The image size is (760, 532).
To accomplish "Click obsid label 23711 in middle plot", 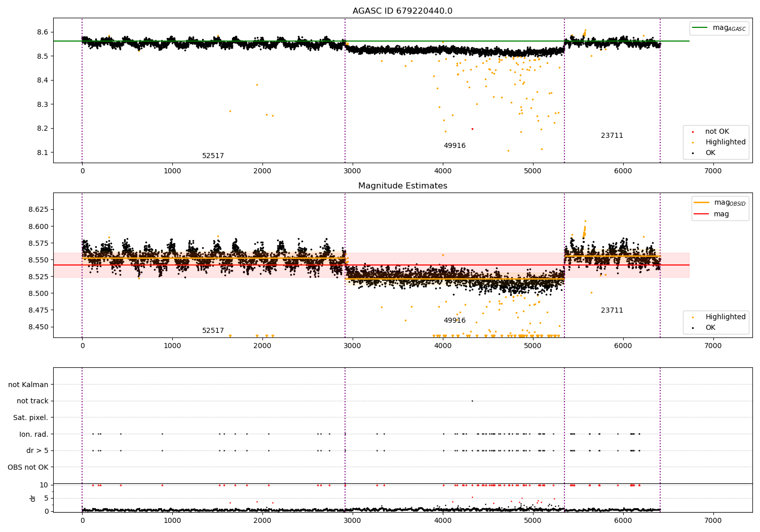I will coord(612,311).
